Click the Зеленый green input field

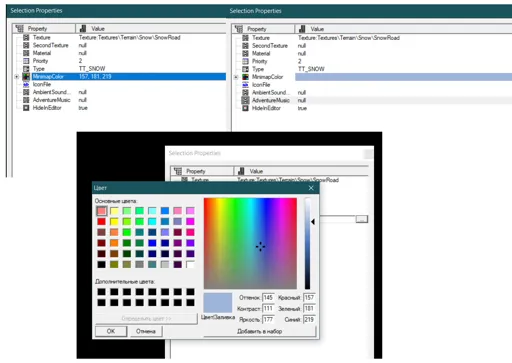click(309, 308)
